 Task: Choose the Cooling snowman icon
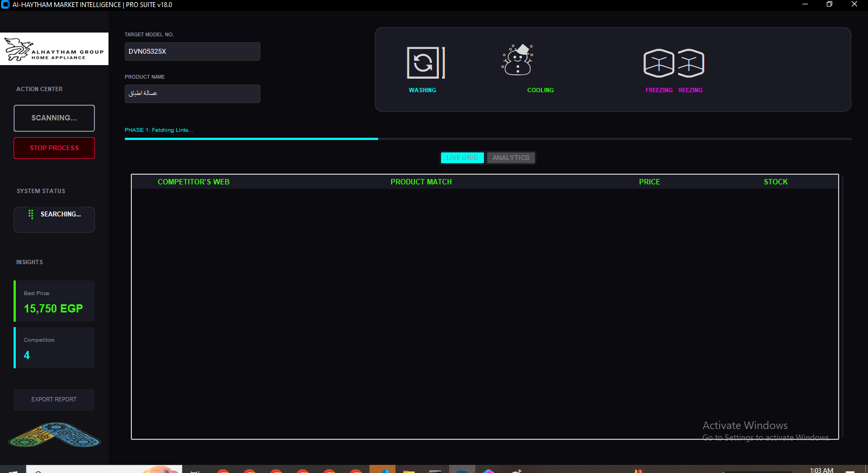[x=518, y=60]
